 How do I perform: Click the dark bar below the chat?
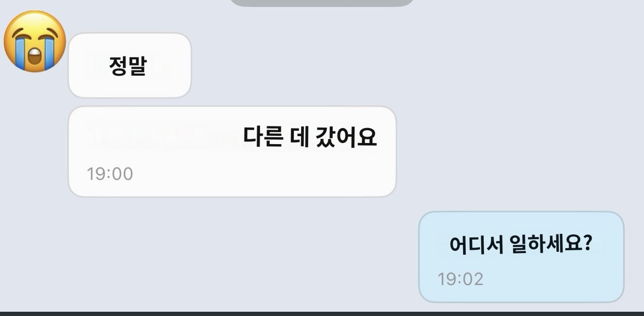[x=322, y=314]
